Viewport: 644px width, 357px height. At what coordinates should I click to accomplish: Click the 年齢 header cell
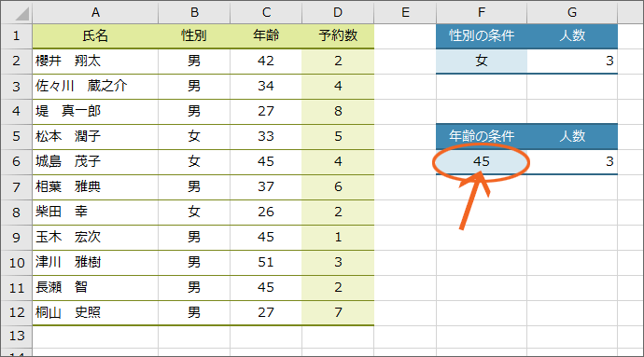click(266, 36)
